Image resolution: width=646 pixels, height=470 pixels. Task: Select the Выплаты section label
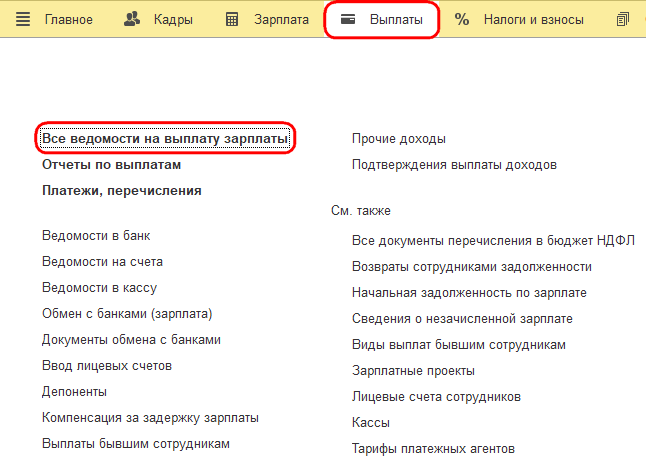coord(396,19)
